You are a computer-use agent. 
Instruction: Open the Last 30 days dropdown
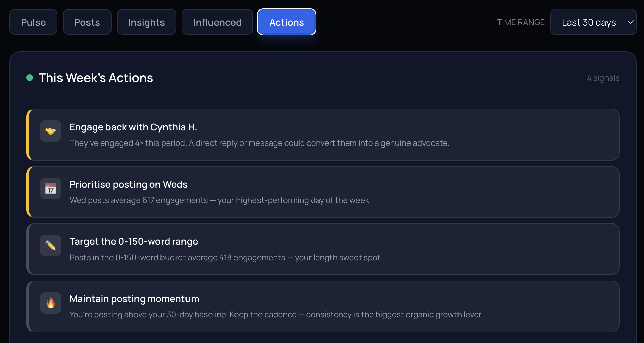click(593, 22)
